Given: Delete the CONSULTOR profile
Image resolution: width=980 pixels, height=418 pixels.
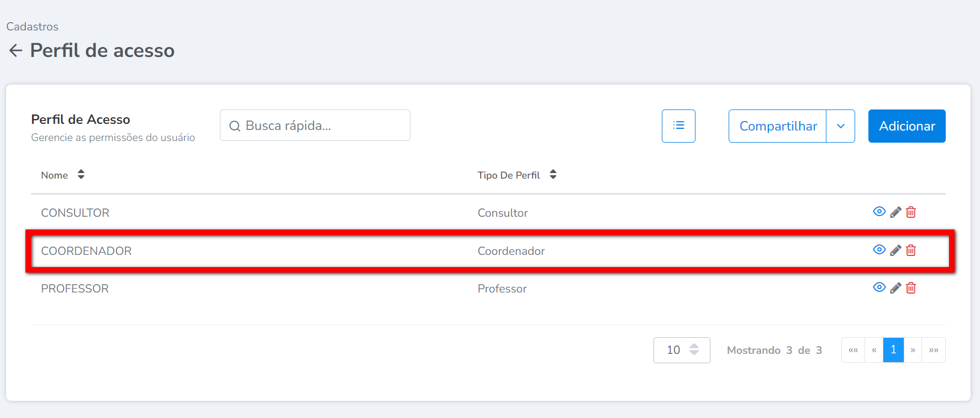Looking at the screenshot, I should [911, 212].
